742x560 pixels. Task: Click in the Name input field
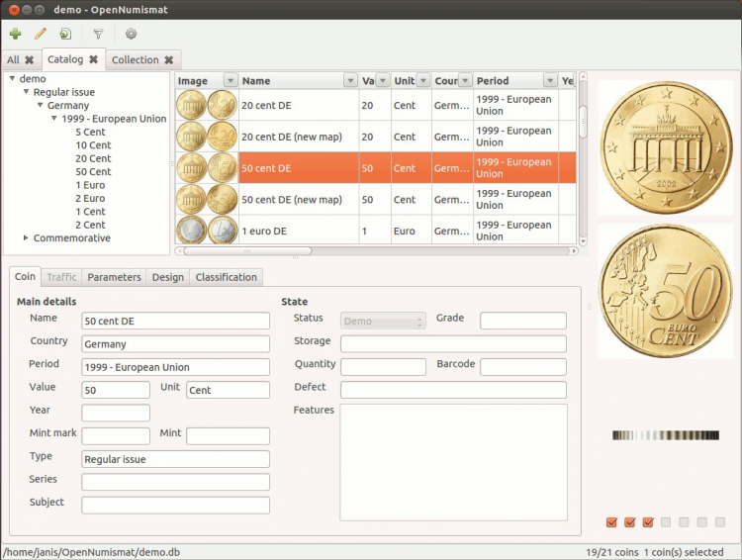tap(175, 321)
